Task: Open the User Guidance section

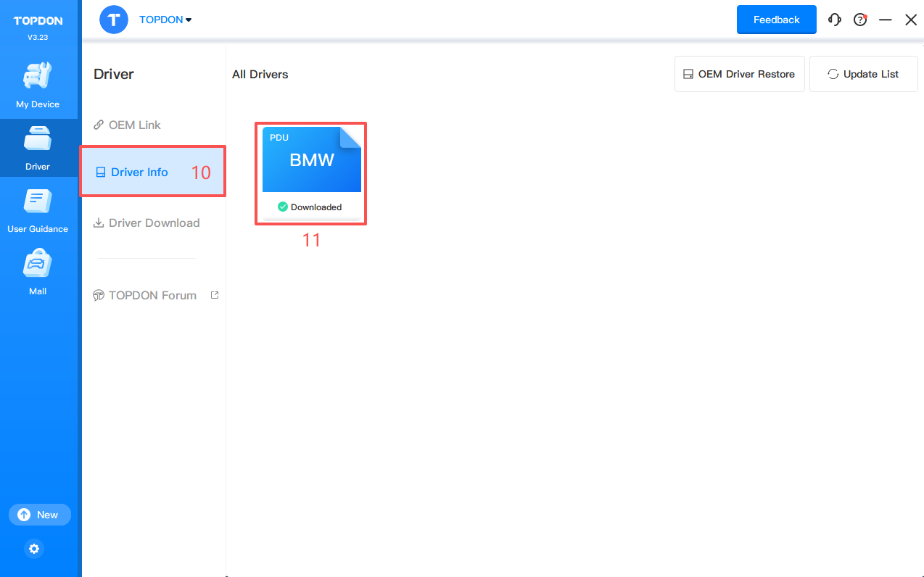Action: click(x=38, y=210)
